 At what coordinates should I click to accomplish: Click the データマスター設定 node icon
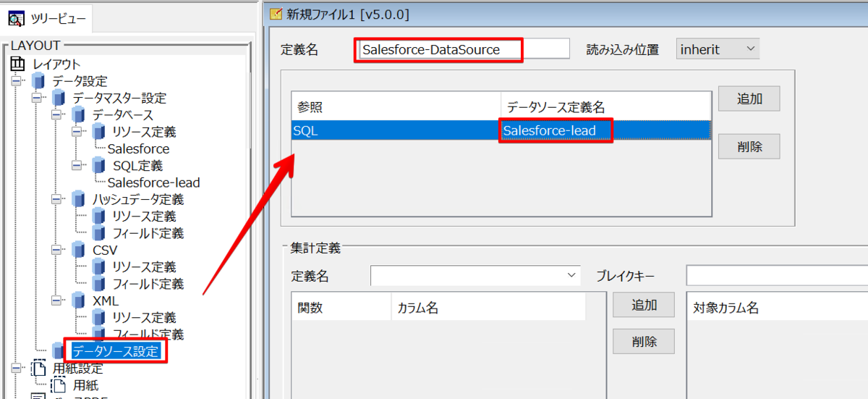pyautogui.click(x=59, y=98)
